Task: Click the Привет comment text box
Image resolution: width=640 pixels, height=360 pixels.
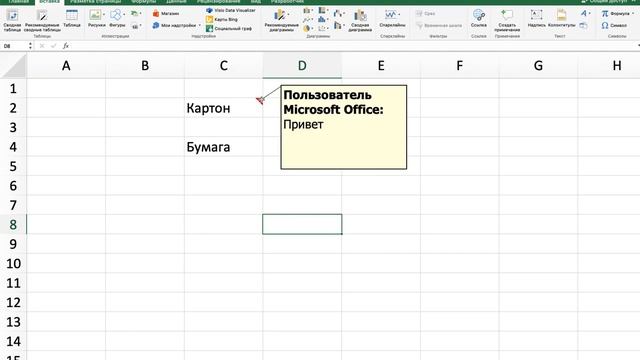Action: pyautogui.click(x=344, y=127)
